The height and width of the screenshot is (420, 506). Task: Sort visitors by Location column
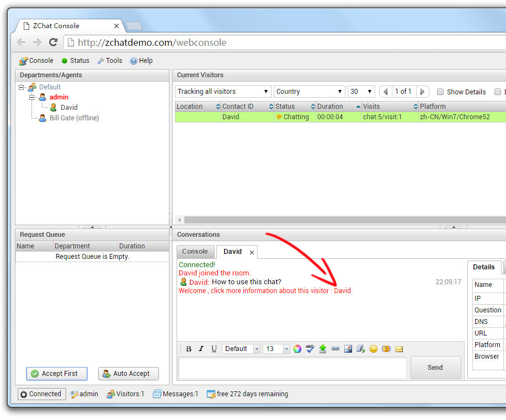[x=198, y=106]
